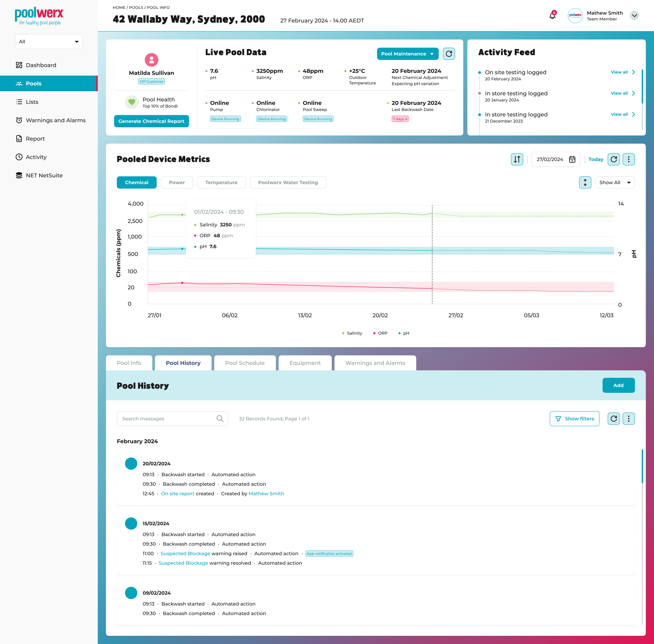The image size is (654, 644).
Task: Select the Chemical metrics tab
Action: click(x=137, y=182)
